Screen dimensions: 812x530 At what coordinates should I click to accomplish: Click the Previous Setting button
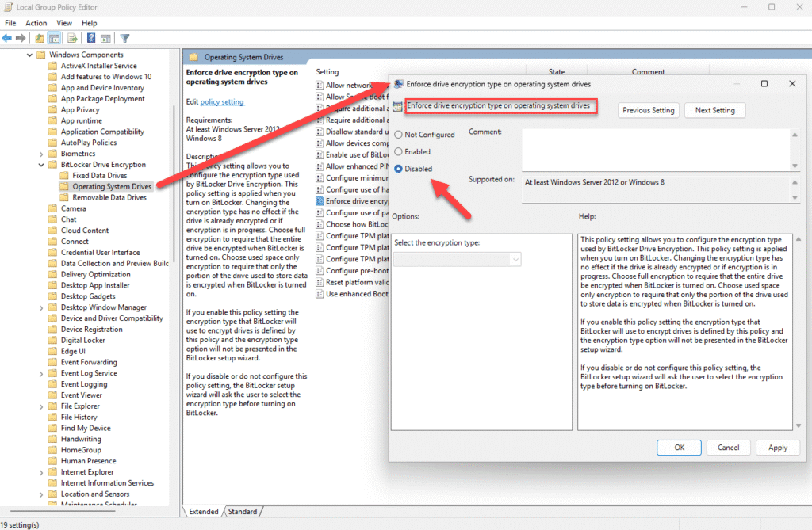[x=648, y=110]
